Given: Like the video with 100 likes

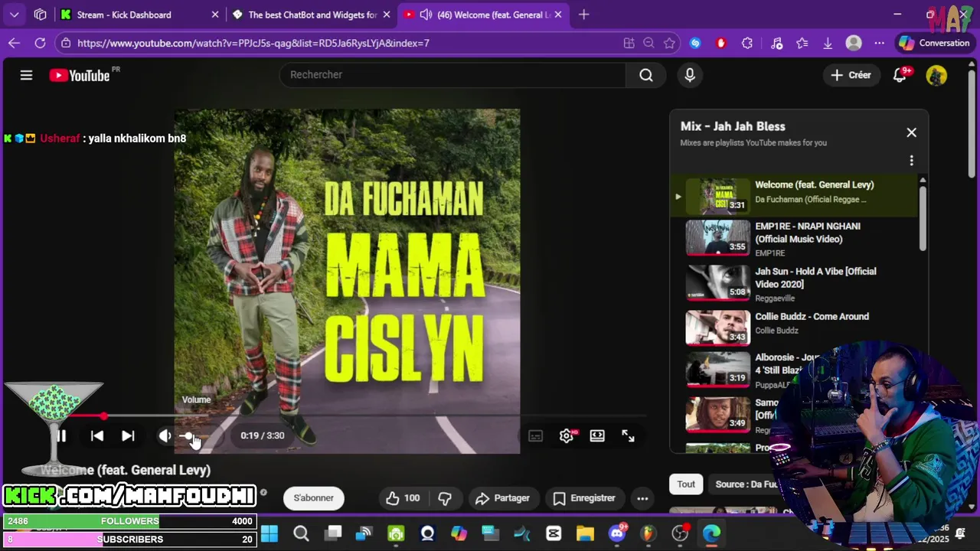Looking at the screenshot, I should (x=403, y=498).
